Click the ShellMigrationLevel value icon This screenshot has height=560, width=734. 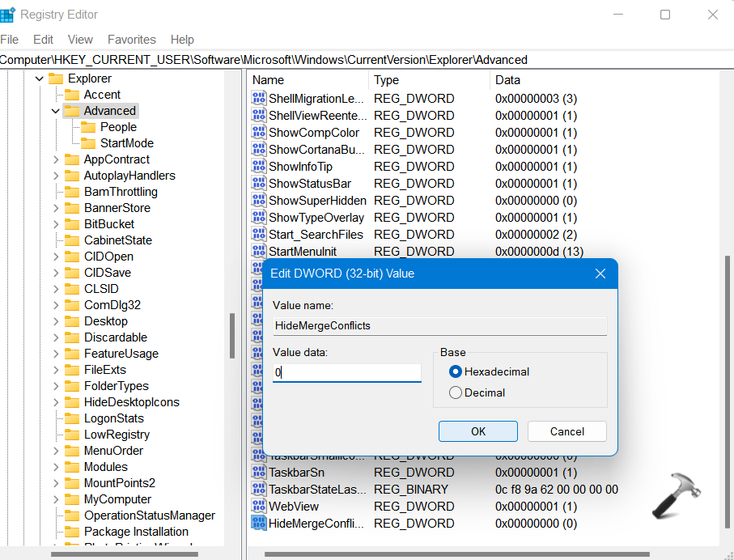[x=259, y=99]
